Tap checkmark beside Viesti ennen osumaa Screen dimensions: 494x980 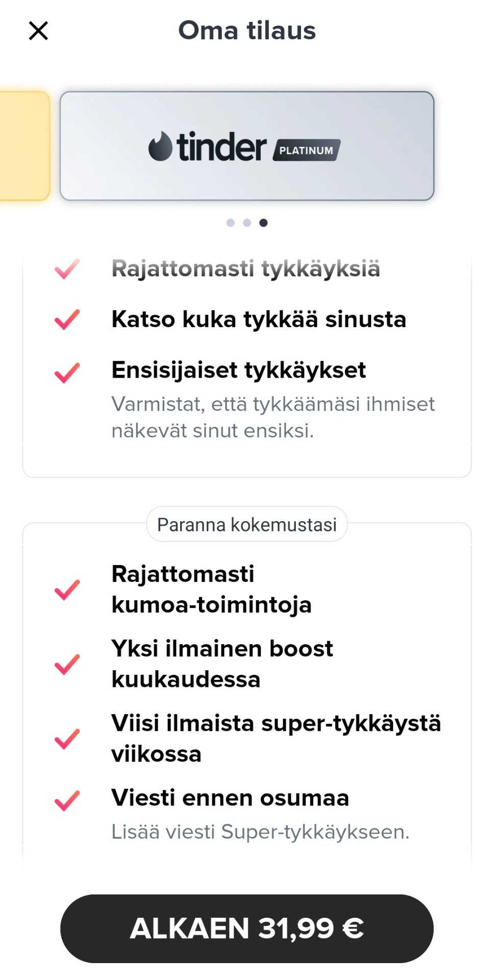coord(67,800)
